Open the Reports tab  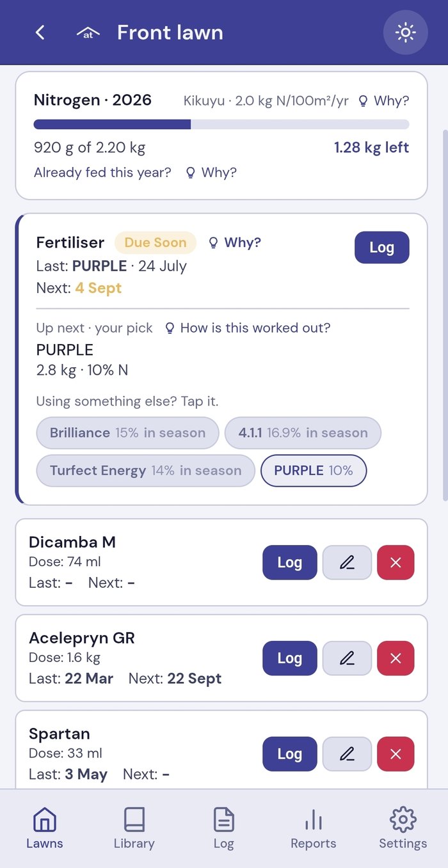[313, 828]
